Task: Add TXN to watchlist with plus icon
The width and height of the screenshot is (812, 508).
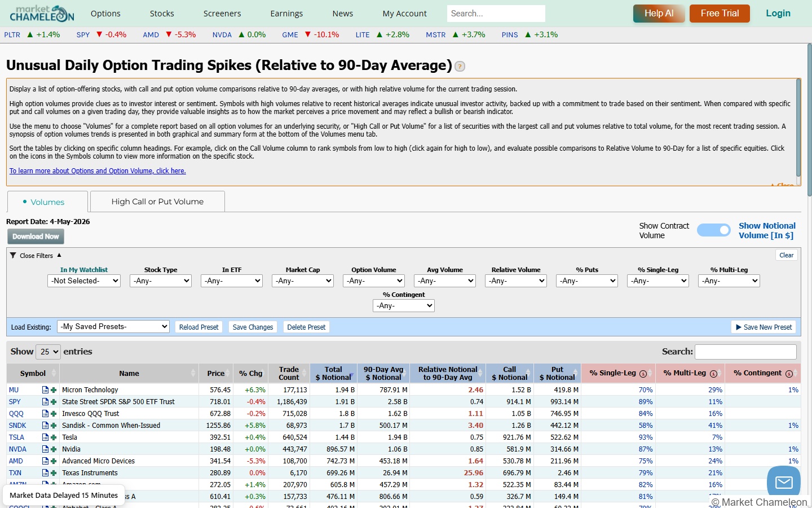Action: [54, 473]
